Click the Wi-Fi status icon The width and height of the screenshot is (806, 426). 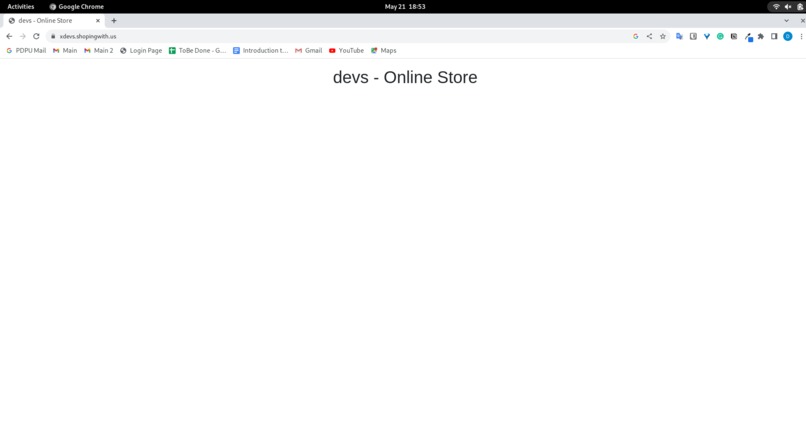tap(776, 7)
